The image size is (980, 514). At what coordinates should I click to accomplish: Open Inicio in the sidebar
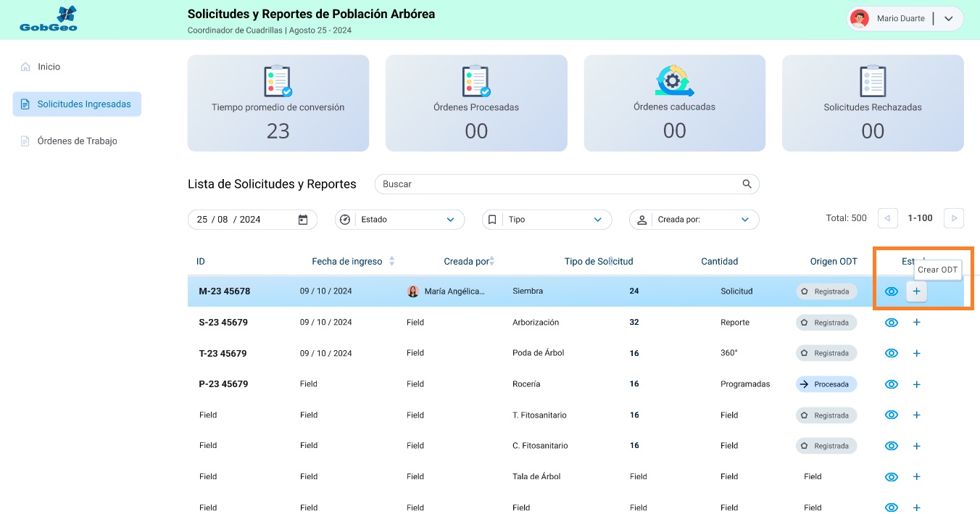pos(49,67)
